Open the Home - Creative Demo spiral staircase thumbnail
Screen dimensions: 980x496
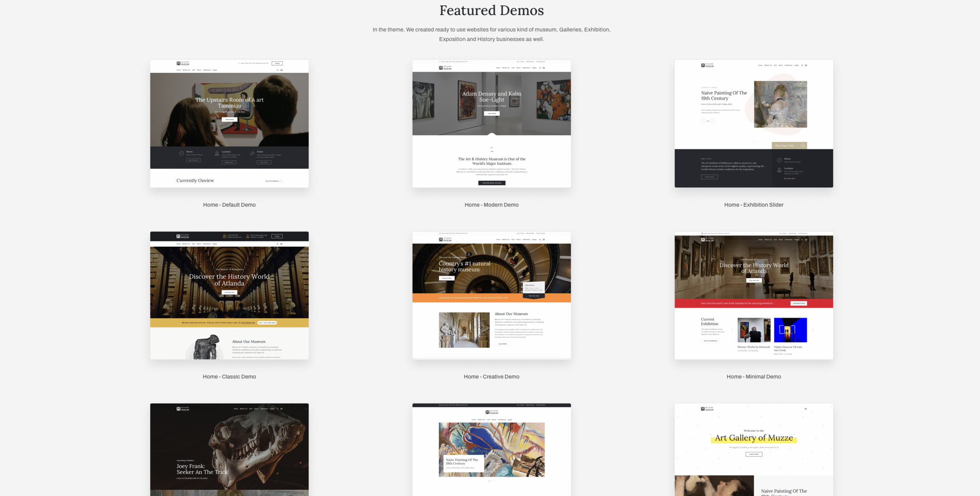coord(492,295)
